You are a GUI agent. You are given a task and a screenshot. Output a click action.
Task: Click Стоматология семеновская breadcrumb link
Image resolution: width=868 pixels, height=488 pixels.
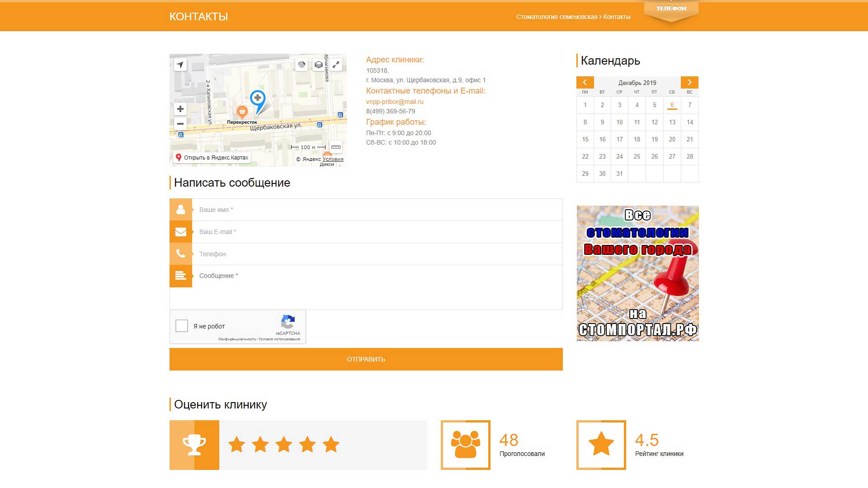point(557,17)
